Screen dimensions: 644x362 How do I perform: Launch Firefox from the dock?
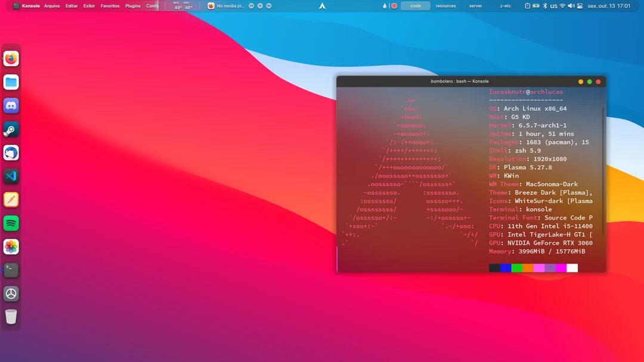pyautogui.click(x=11, y=59)
